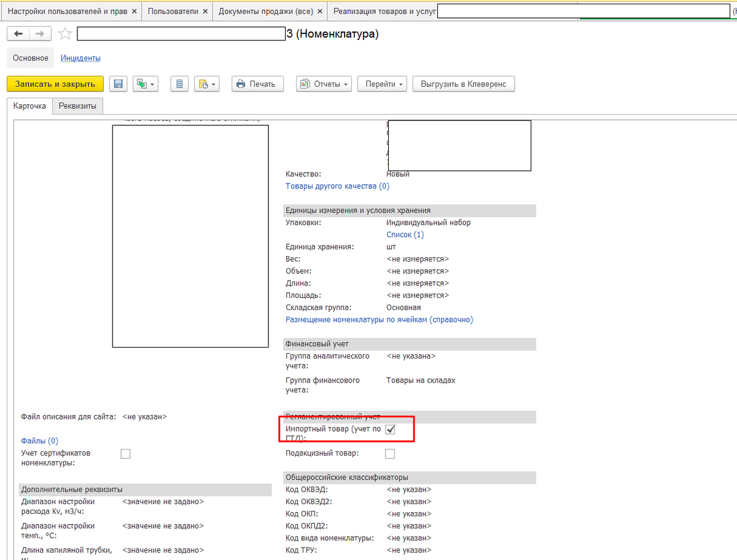Open the Список (1) packages link
The height and width of the screenshot is (560, 737).
pos(405,235)
